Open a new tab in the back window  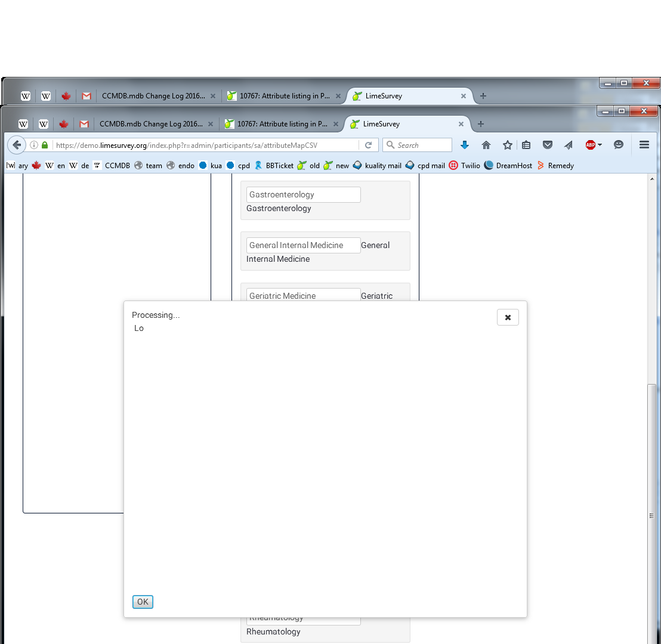click(483, 96)
